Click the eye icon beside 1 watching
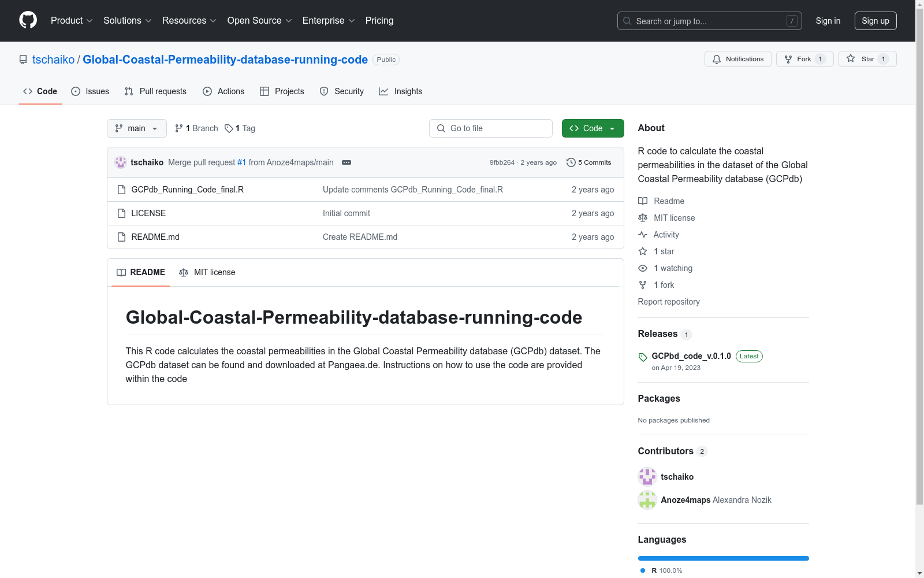924x578 pixels. click(643, 268)
